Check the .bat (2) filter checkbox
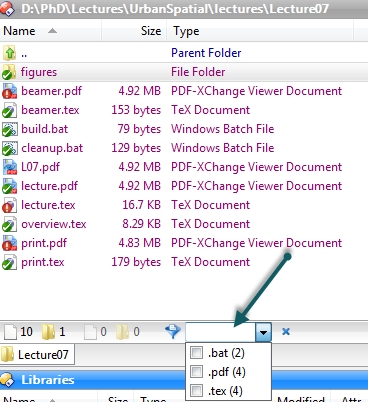This screenshot has width=368, height=402. pyautogui.click(x=196, y=352)
